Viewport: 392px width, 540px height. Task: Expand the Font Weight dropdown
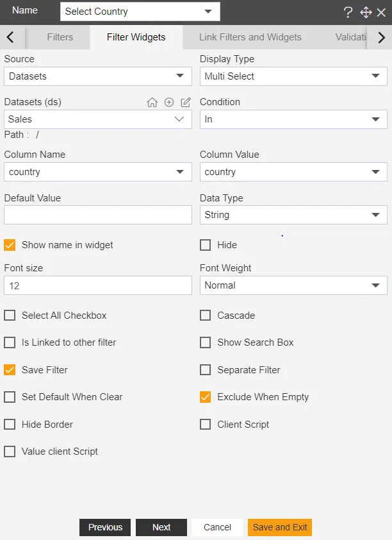[x=293, y=285]
